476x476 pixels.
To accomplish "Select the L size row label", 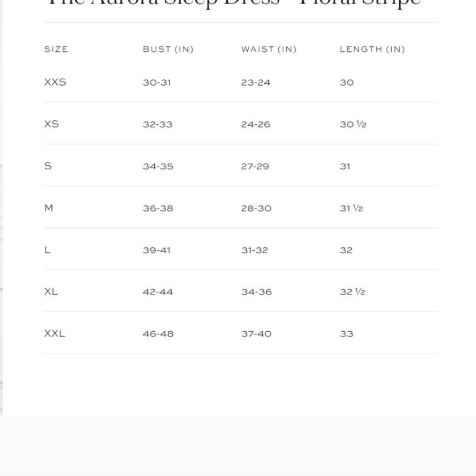I will (48, 250).
